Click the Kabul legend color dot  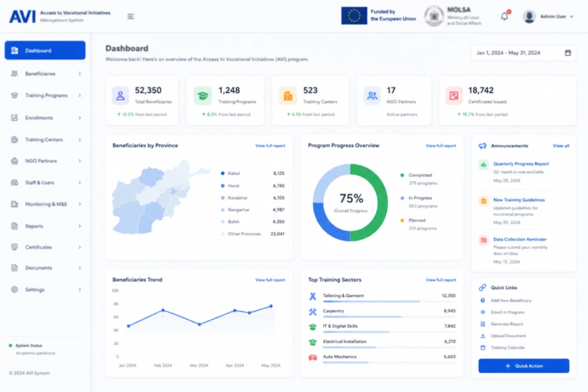[223, 173]
